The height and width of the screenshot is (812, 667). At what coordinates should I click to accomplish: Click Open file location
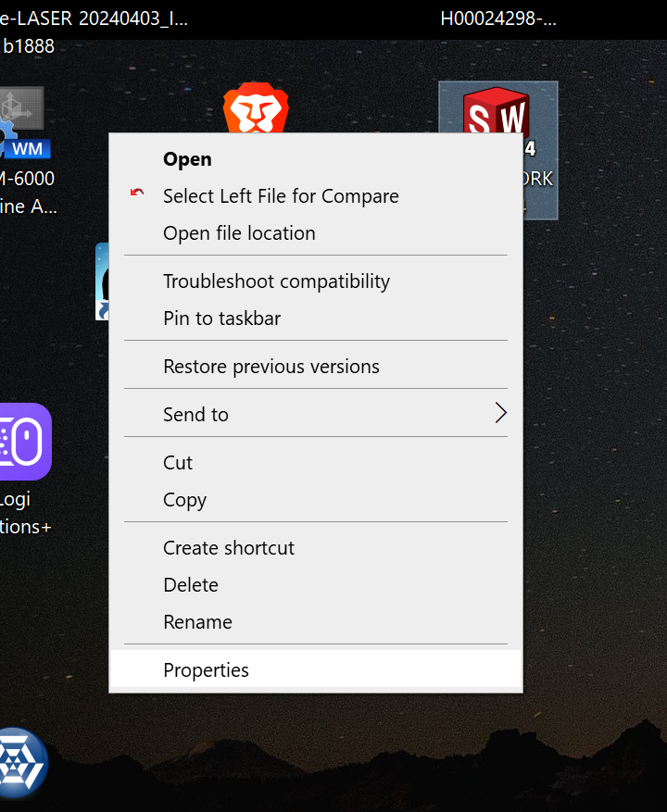coord(239,233)
